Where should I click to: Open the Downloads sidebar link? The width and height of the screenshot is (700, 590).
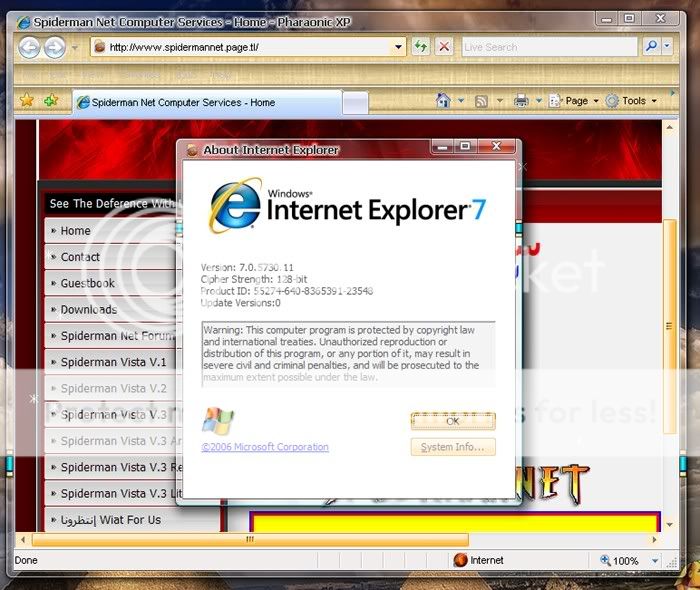[x=112, y=310]
